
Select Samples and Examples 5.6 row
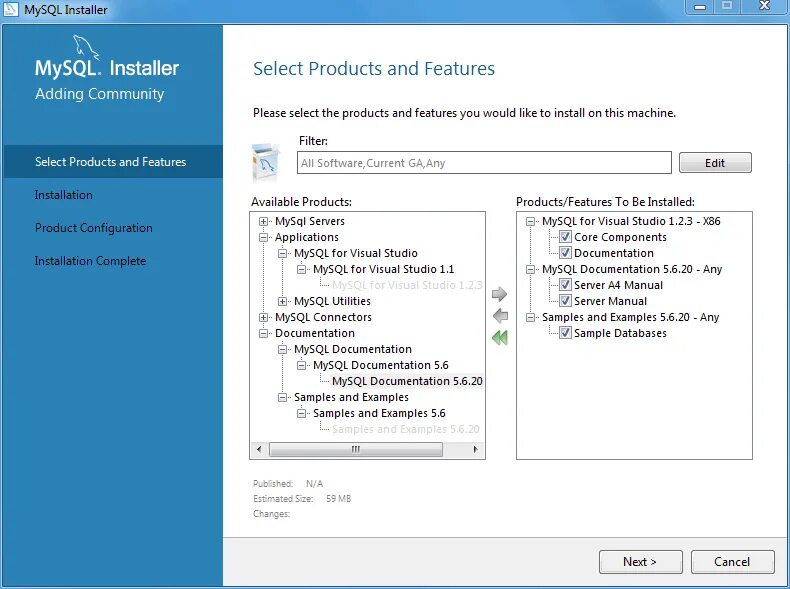(x=379, y=413)
